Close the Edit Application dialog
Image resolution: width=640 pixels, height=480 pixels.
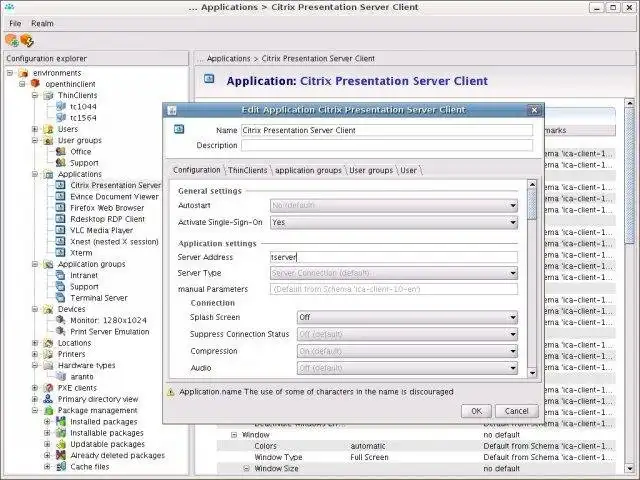tap(534, 110)
